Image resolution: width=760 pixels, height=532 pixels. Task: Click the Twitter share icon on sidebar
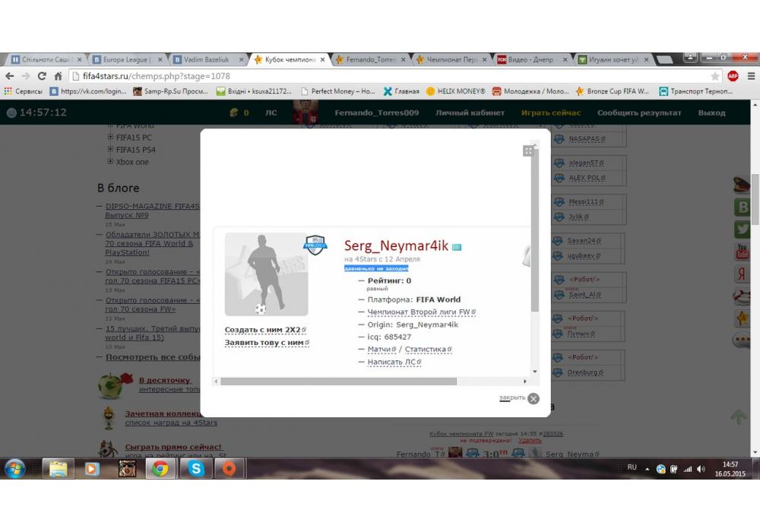[742, 230]
